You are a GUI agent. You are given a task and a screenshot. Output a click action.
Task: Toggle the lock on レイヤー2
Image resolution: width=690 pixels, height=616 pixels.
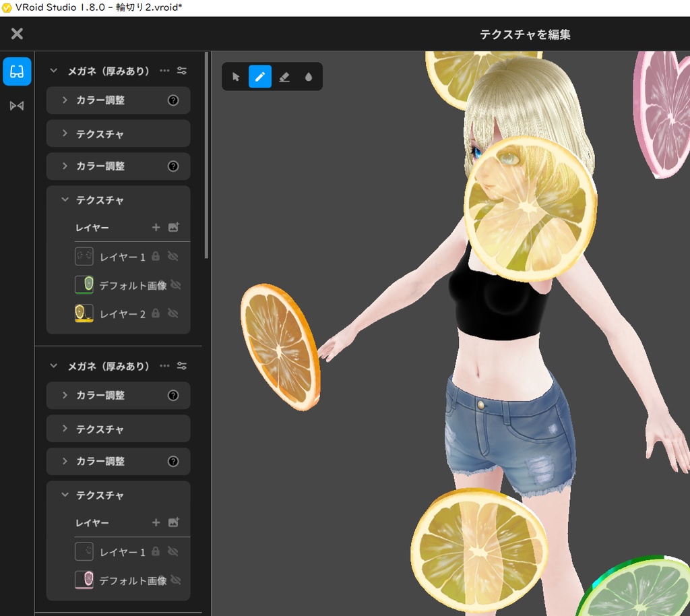click(x=156, y=313)
